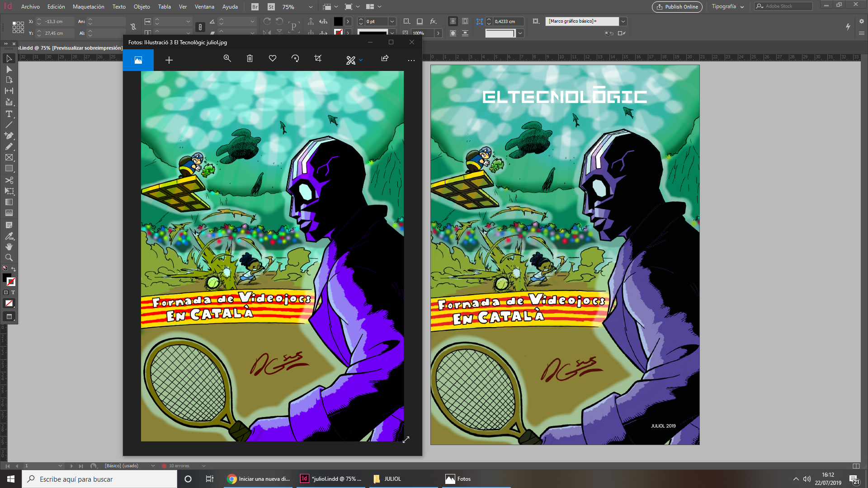Click the black fill color swatch

coord(338,21)
